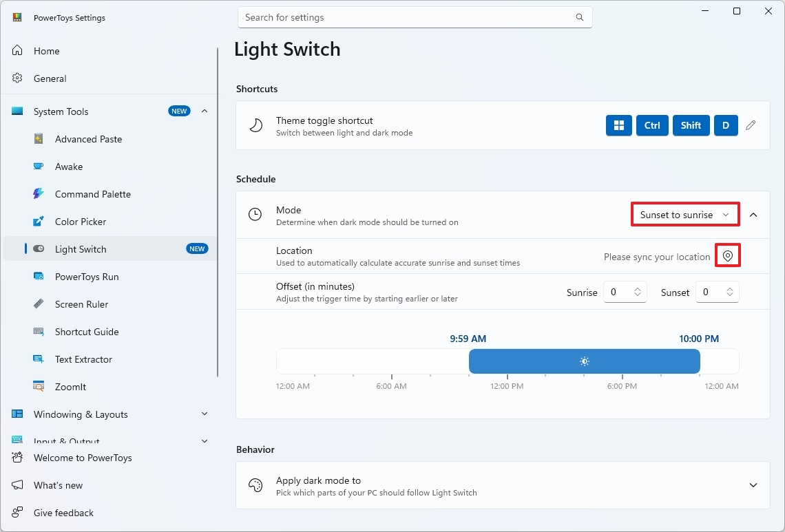The image size is (785, 532).
Task: Click the edit shortcut pencil icon
Action: click(x=751, y=125)
